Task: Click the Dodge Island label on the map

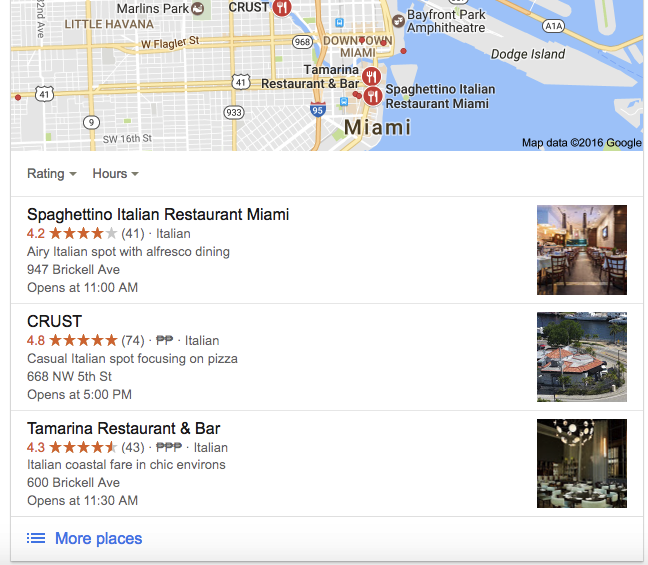Action: pyautogui.click(x=528, y=54)
